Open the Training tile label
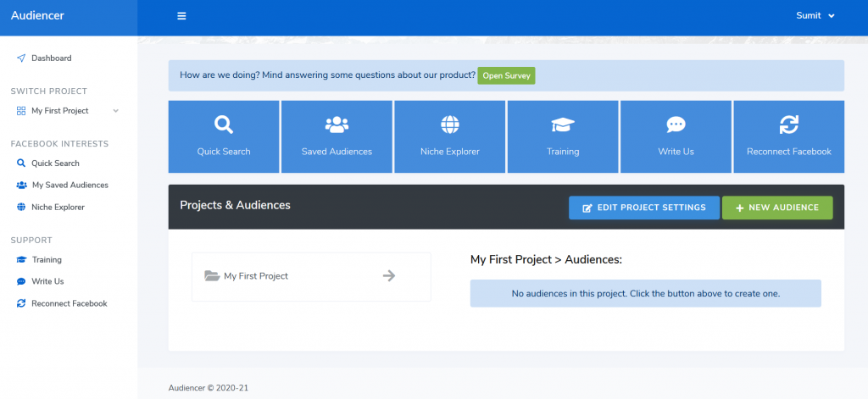The width and height of the screenshot is (868, 399). pos(563,151)
